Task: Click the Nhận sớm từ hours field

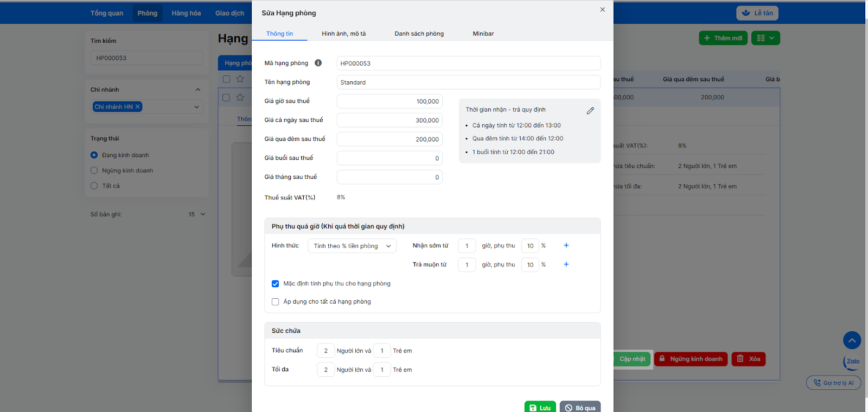Action: 467,246
